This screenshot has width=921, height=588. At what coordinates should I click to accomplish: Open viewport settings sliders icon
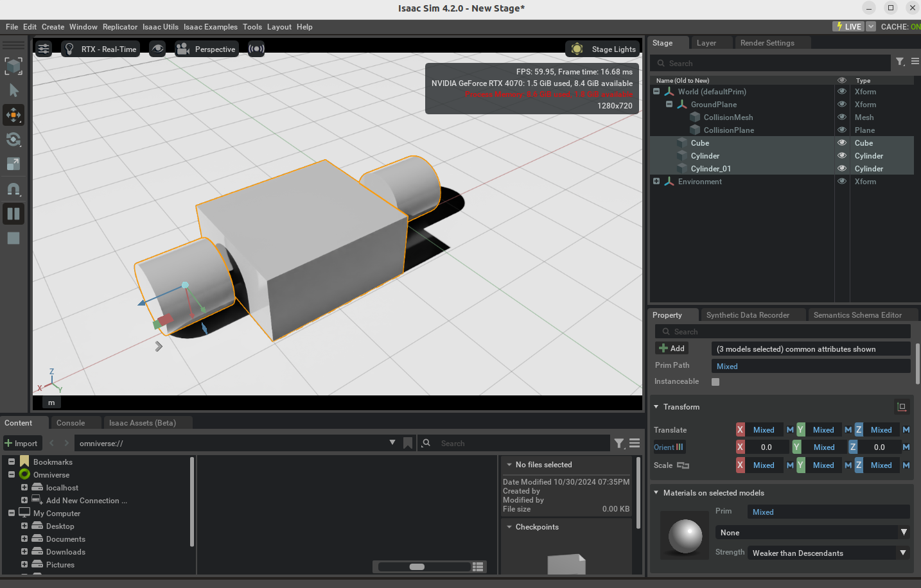coord(44,49)
